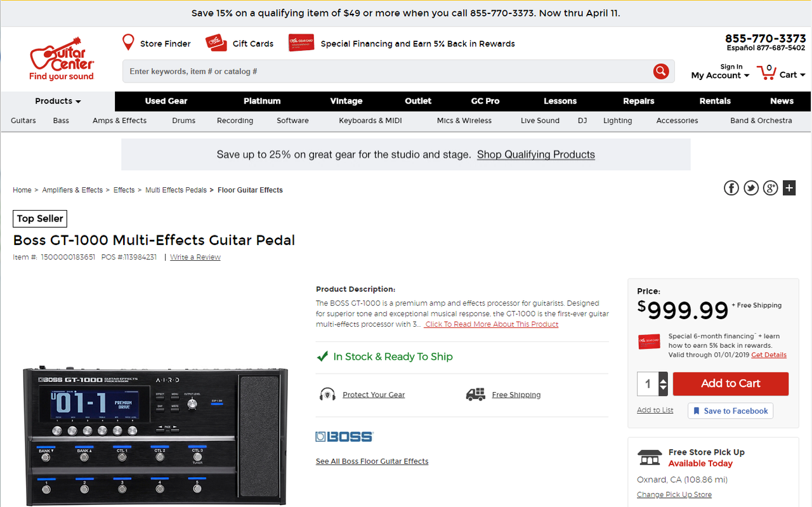The image size is (812, 507).
Task: Click Add to List link
Action: [x=655, y=410]
